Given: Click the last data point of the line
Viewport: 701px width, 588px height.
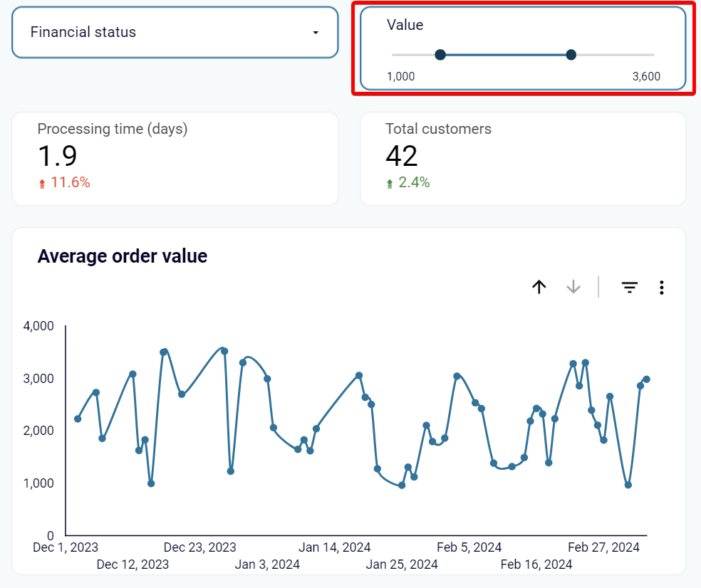Looking at the screenshot, I should 646,379.
